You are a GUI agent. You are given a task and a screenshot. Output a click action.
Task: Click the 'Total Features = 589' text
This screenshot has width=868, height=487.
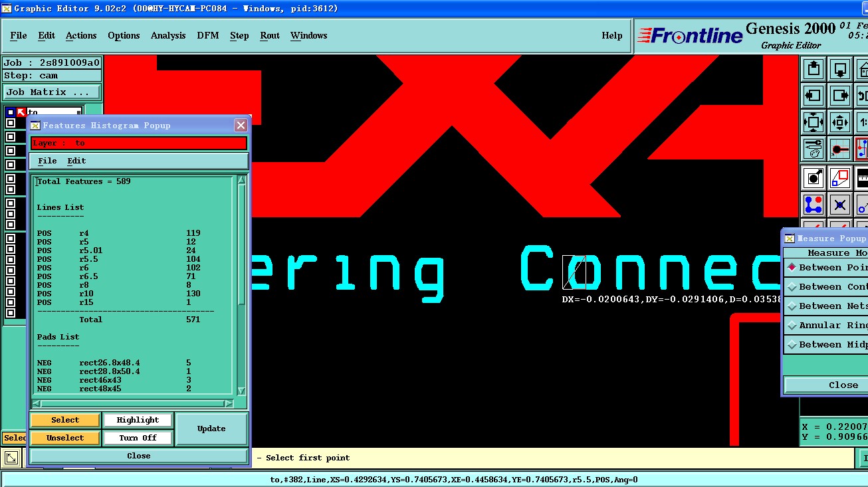tap(84, 181)
